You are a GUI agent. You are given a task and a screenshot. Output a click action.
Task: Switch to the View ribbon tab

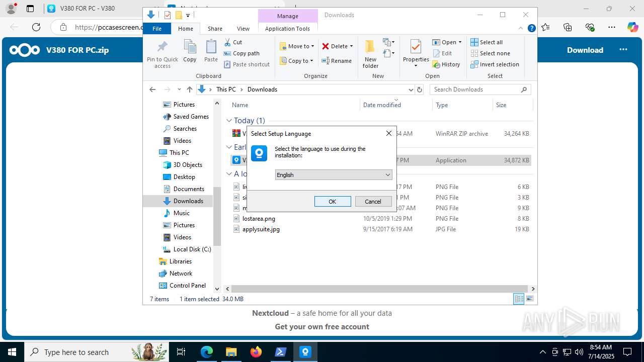243,29
